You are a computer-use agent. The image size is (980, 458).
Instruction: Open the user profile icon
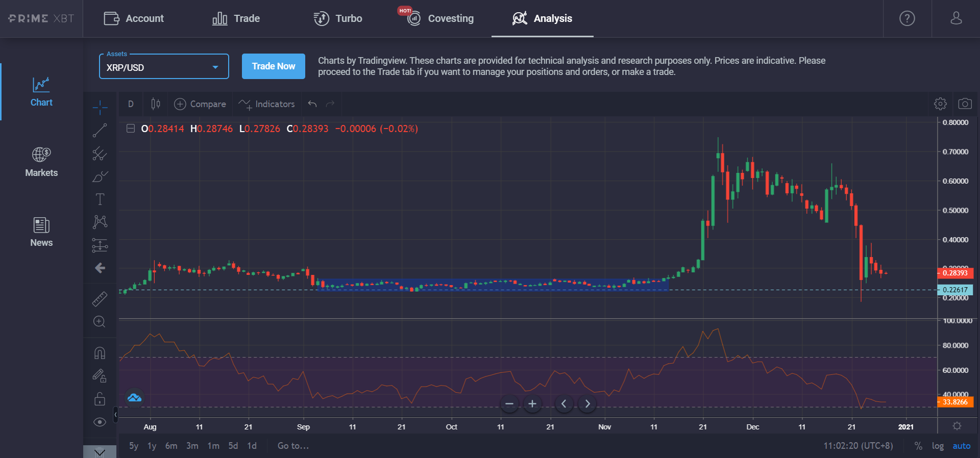coord(956,18)
